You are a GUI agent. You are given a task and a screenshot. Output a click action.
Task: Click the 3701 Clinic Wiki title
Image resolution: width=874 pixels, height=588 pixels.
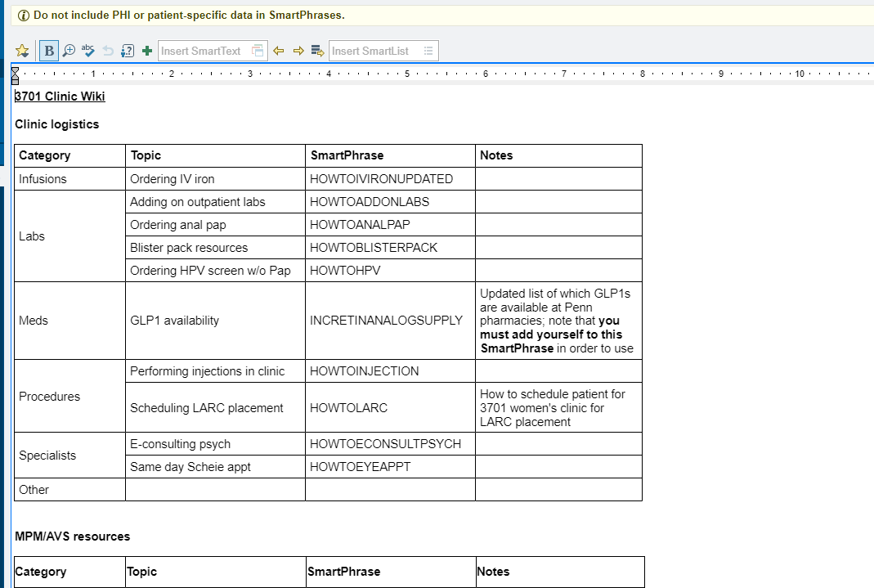pos(60,97)
